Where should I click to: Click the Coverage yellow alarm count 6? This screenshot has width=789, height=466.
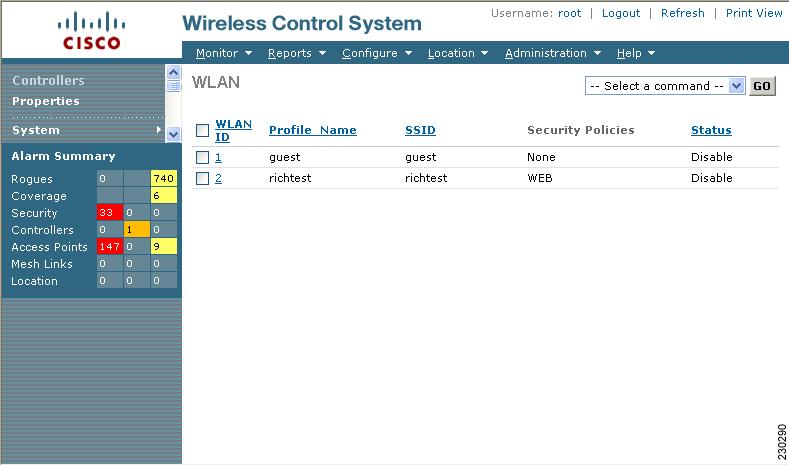[164, 195]
